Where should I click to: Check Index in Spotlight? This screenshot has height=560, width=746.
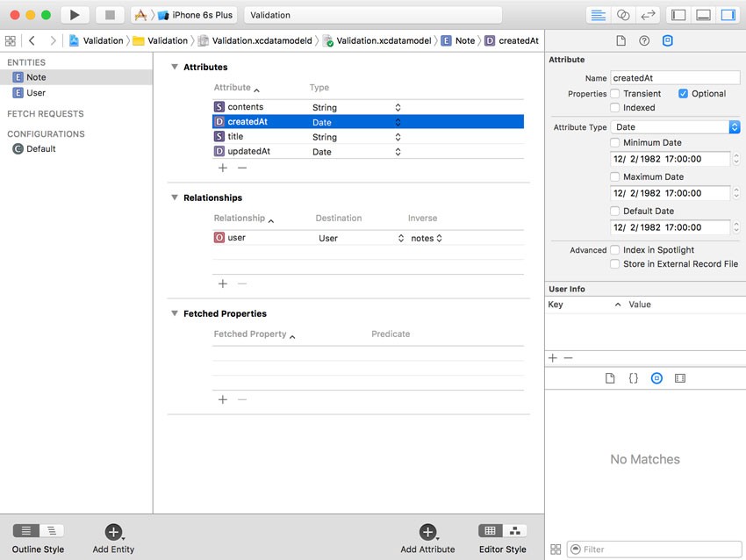pyautogui.click(x=614, y=250)
